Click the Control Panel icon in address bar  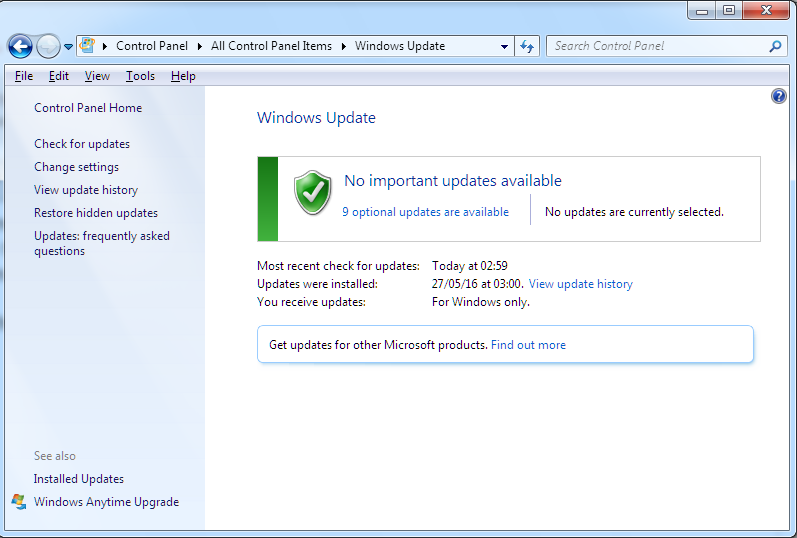pos(87,45)
